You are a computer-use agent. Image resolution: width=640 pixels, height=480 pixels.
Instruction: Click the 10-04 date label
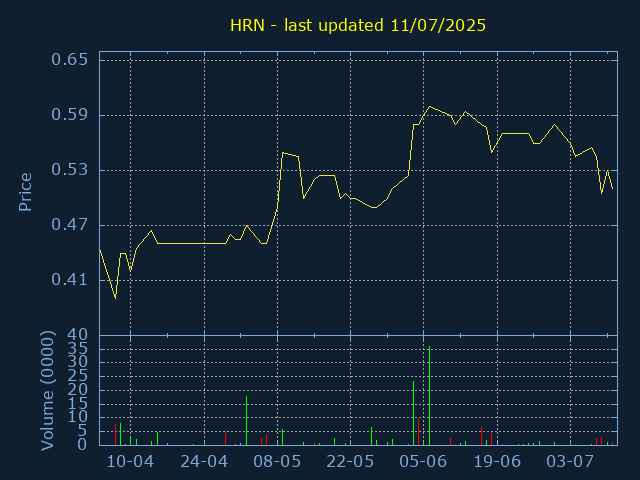click(x=130, y=462)
